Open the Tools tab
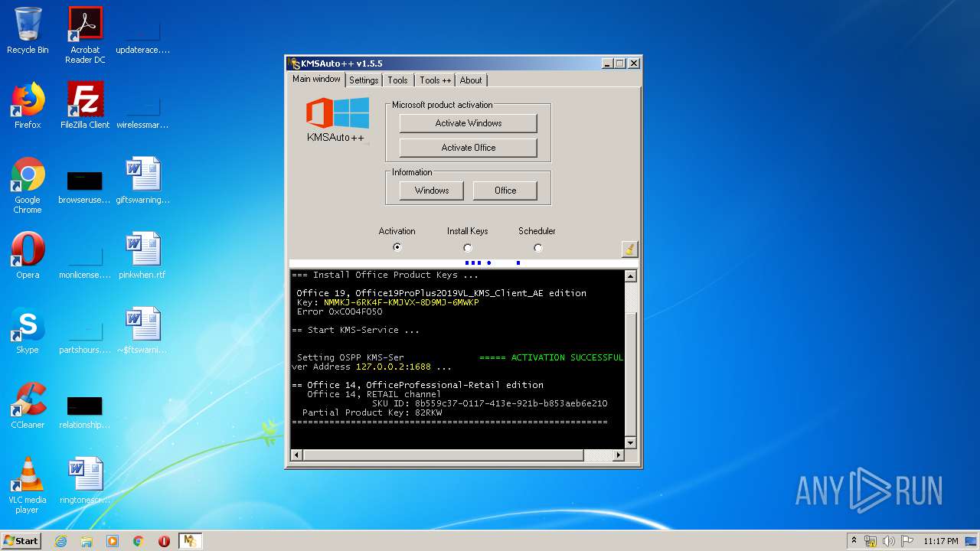This screenshot has height=551, width=980. 397,80
